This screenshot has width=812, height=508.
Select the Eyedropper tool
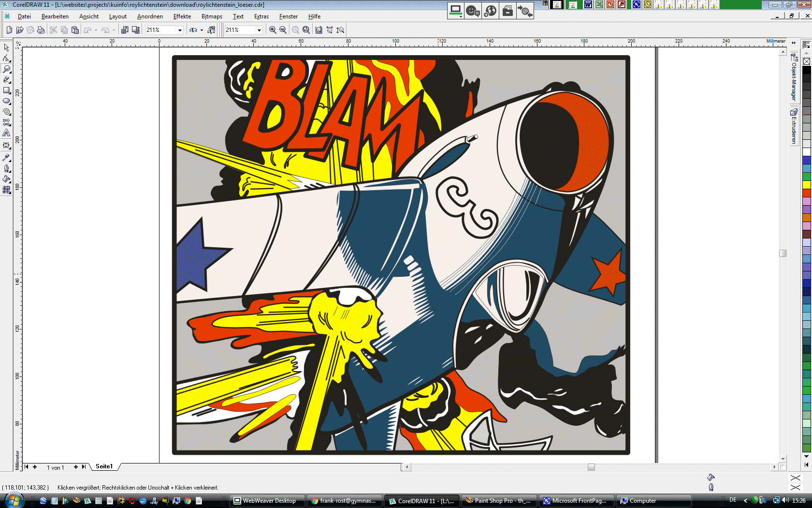pos(6,158)
